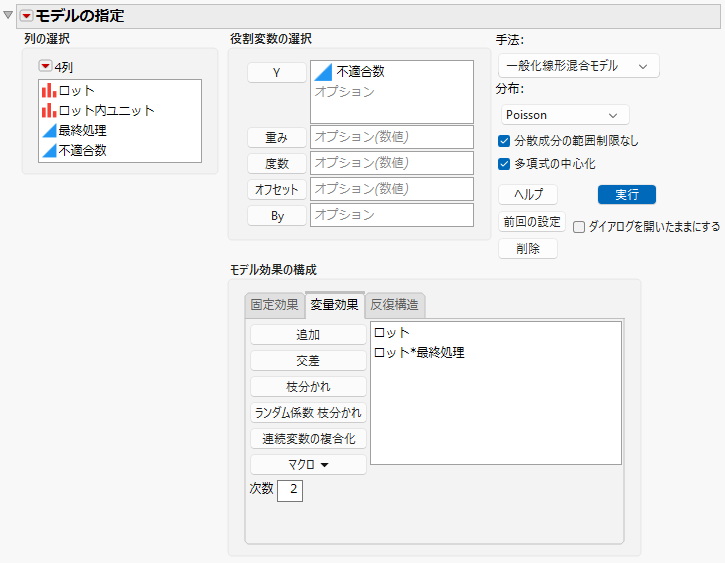
Task: Assign column to the Y role
Action: [x=276, y=73]
